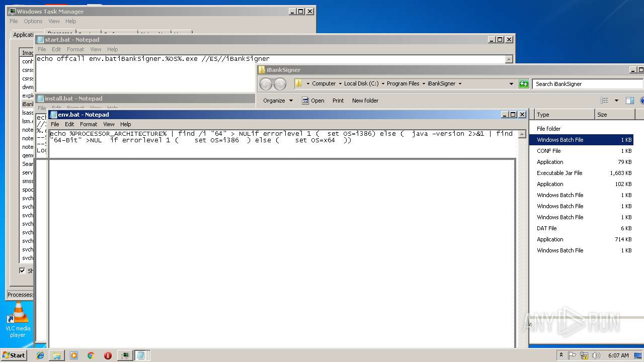Open Format menu in start.bat Notepad
The height and width of the screenshot is (362, 644).
tap(75, 49)
